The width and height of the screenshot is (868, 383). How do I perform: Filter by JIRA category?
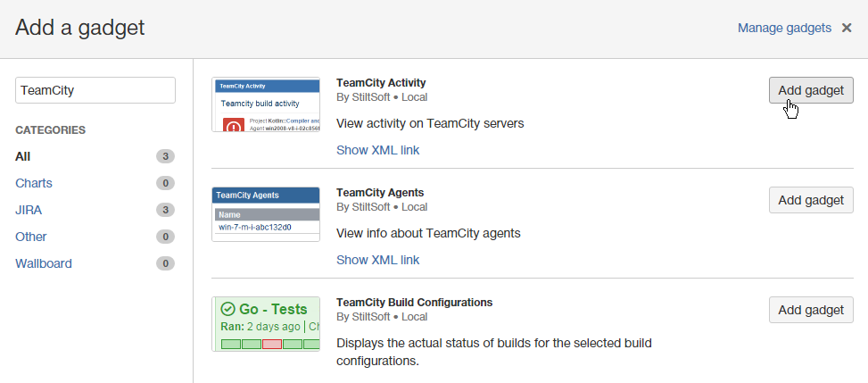click(29, 210)
